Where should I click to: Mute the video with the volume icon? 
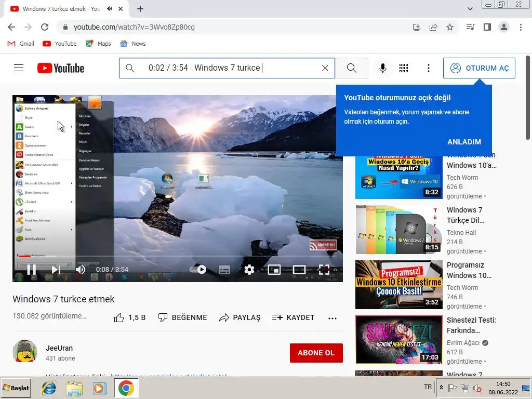pyautogui.click(x=81, y=270)
